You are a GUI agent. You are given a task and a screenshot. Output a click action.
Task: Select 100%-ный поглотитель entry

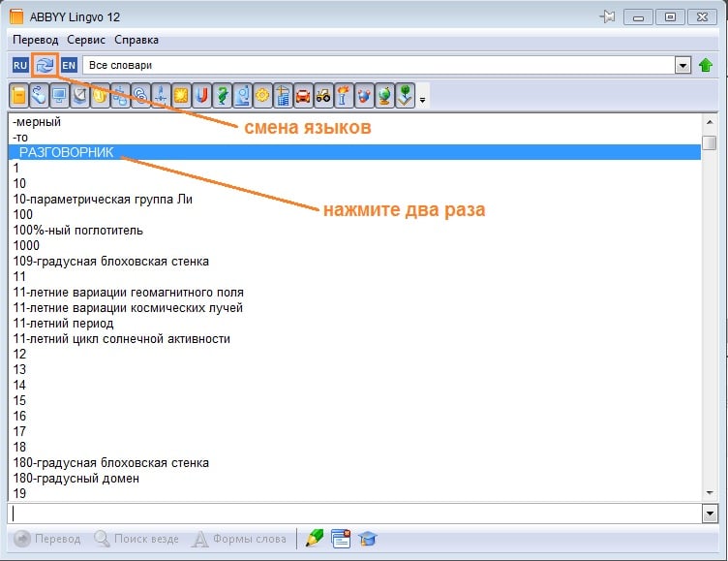[354, 230]
